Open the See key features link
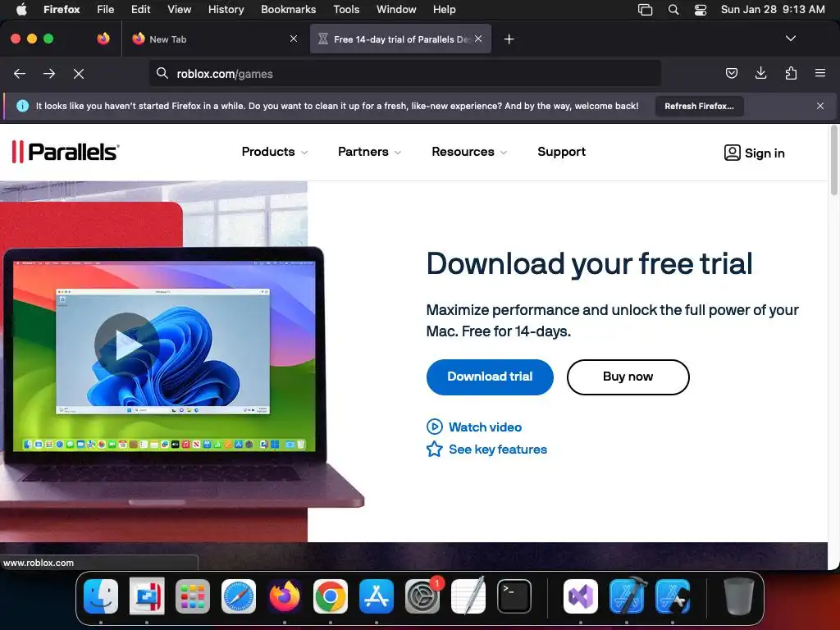Screen dimensions: 840x630 click(x=486, y=449)
